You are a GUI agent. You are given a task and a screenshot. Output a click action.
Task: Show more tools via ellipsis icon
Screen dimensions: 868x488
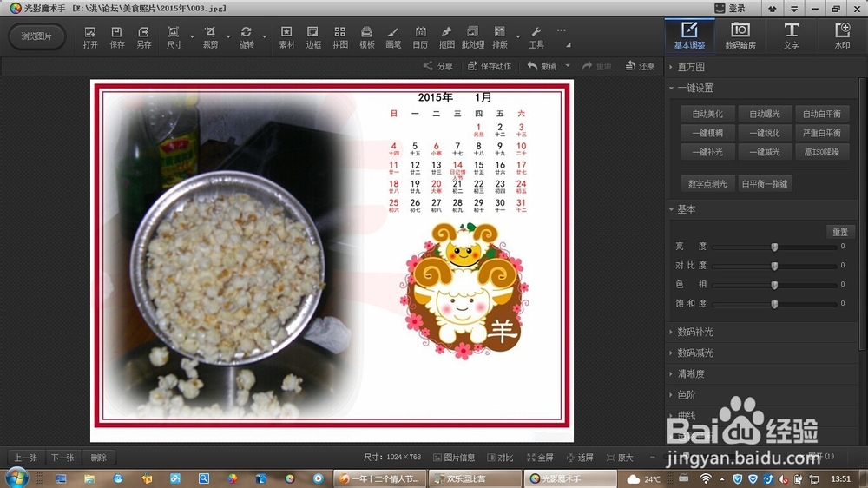(562, 30)
